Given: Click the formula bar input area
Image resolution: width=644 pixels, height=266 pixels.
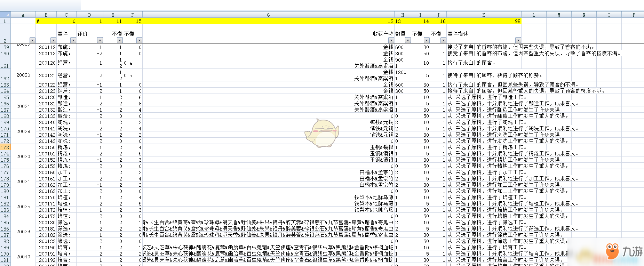Looking at the screenshot, I should click(363, 5).
